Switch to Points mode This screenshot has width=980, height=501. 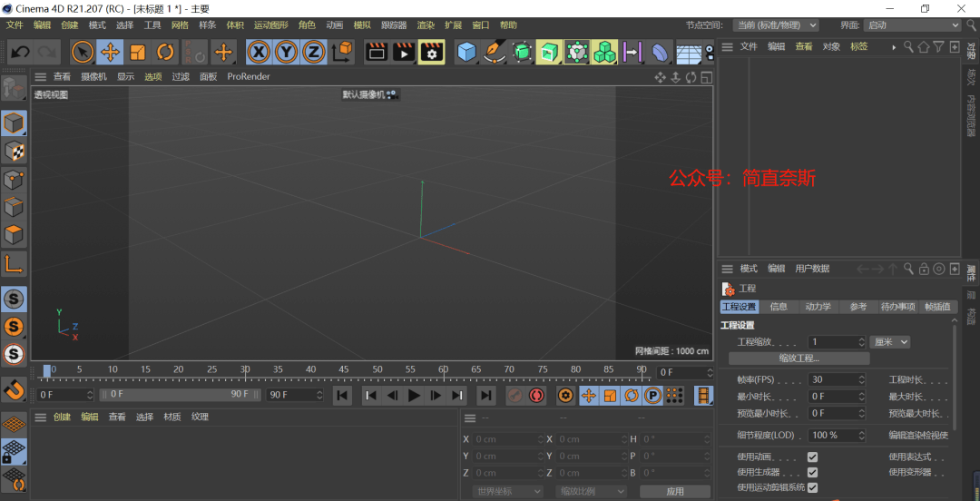point(15,180)
